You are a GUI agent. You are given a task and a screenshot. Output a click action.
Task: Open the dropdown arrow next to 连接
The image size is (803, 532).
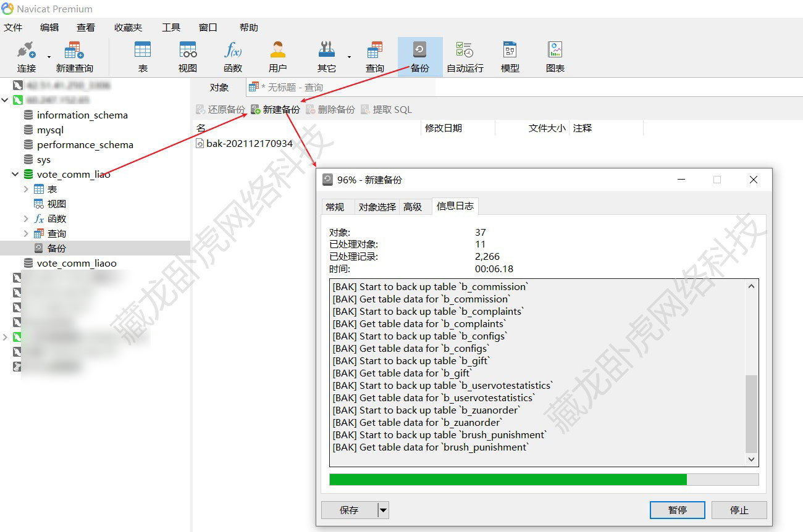point(49,57)
